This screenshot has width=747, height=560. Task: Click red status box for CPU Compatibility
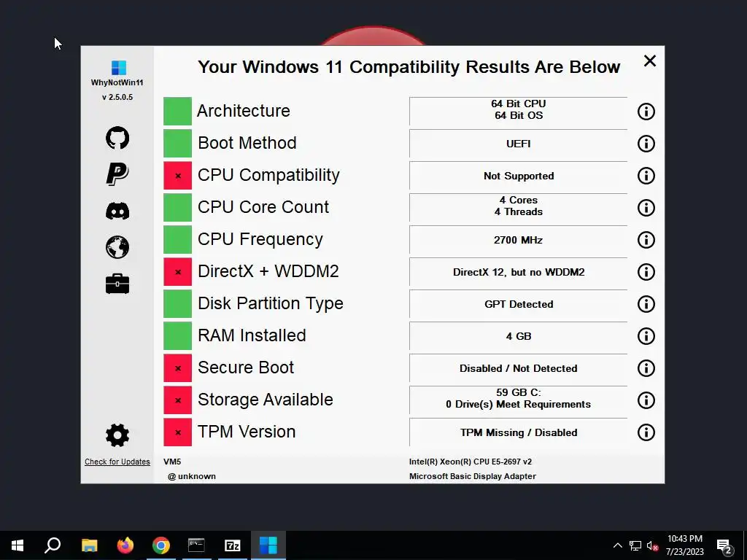178,175
